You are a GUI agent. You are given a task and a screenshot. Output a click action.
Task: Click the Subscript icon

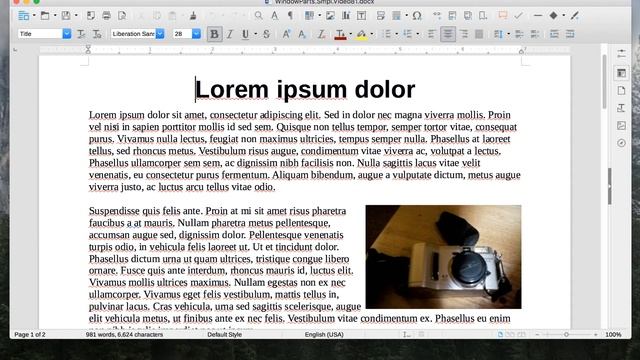302,34
